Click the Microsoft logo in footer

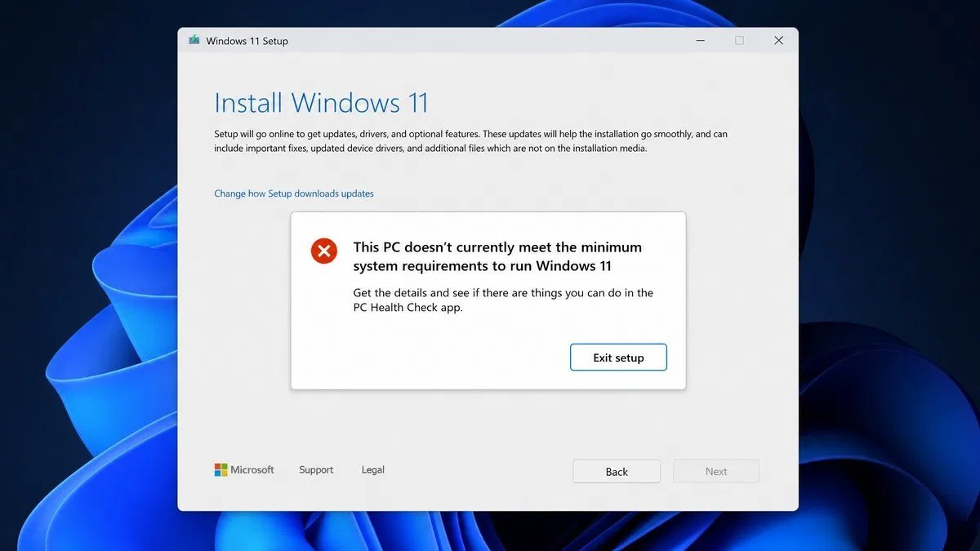(244, 469)
